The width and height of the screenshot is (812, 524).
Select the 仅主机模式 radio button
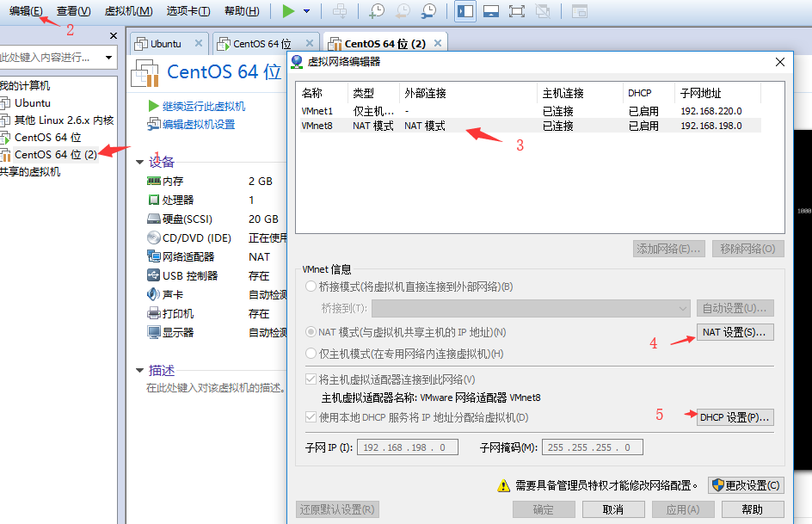311,354
